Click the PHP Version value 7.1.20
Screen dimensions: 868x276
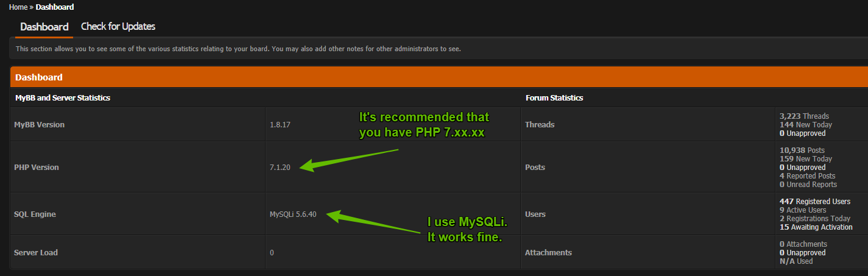pos(280,167)
